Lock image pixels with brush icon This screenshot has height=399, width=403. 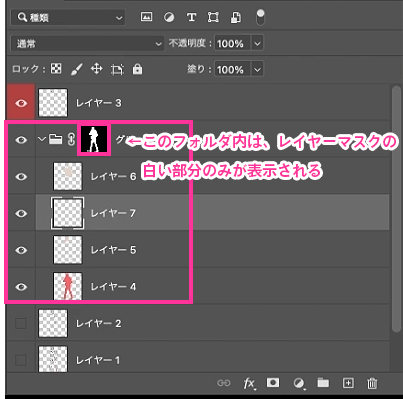coord(77,69)
